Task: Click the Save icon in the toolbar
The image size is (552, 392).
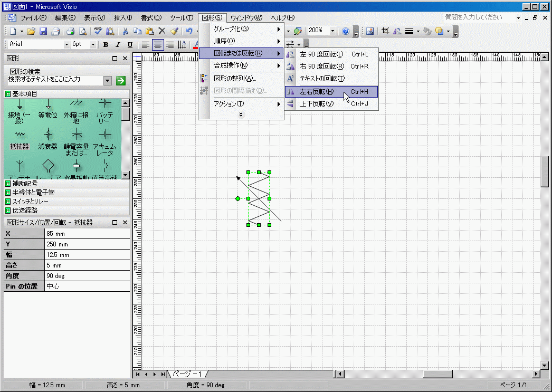Action: point(44,31)
